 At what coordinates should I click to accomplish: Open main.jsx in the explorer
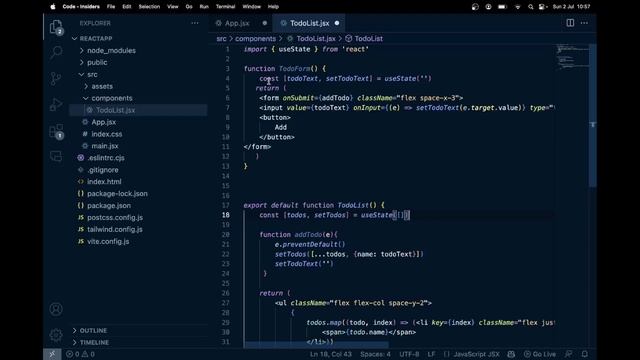click(x=139, y=146)
